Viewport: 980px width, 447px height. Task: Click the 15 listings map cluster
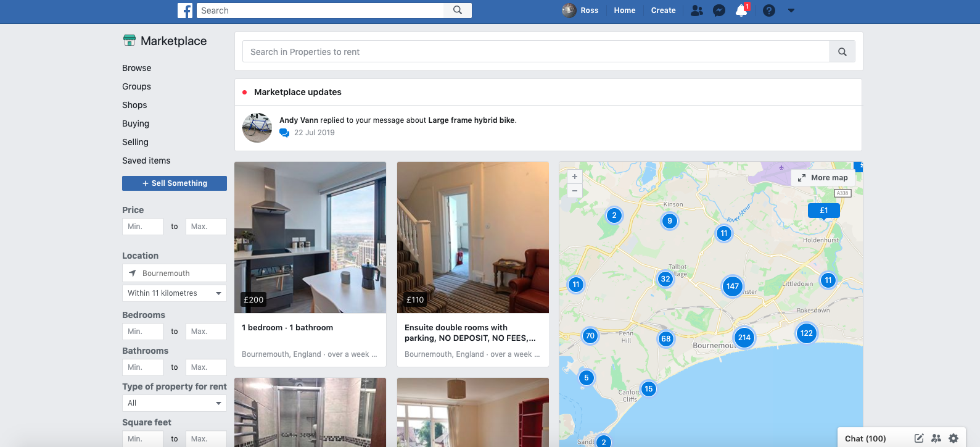(x=648, y=389)
